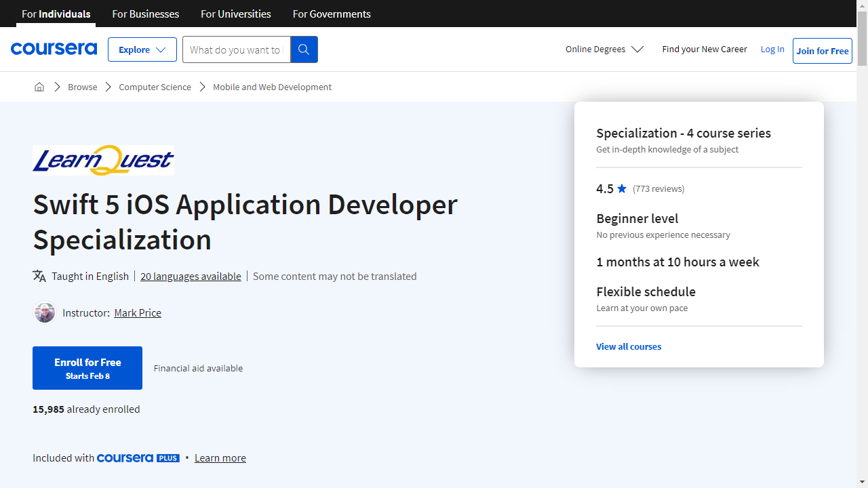Viewport: 868px width, 488px height.
Task: Click the (773 reviews) text
Action: click(658, 188)
